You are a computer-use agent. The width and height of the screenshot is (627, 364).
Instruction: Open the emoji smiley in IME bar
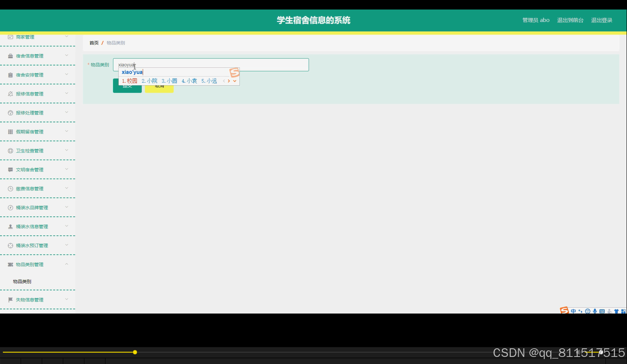(588, 311)
